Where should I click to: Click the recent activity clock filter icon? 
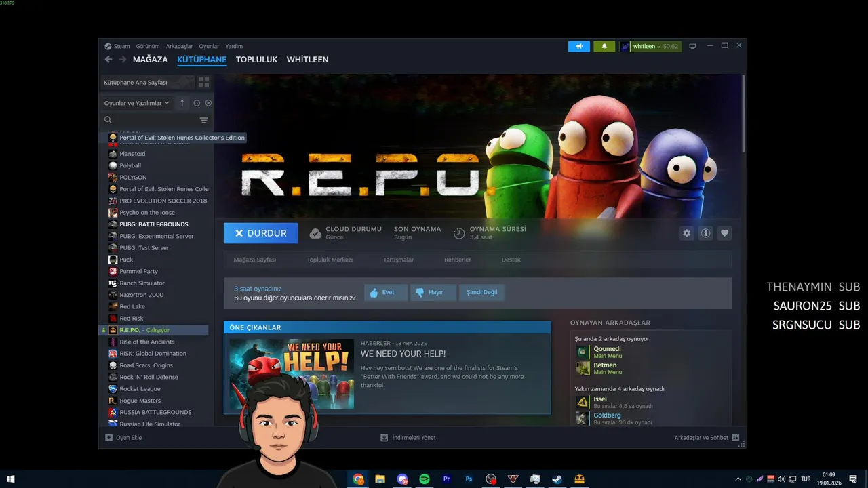pyautogui.click(x=197, y=103)
